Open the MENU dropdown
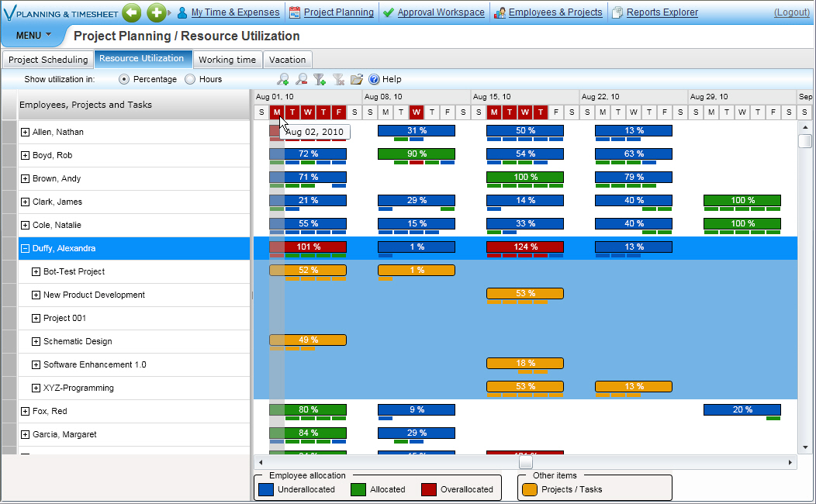The width and height of the screenshot is (816, 504). click(34, 36)
